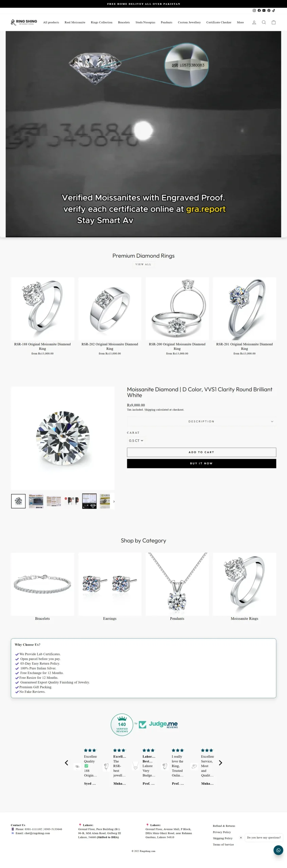Open the Instagram social icon
The width and height of the screenshot is (287, 868).
(254, 11)
